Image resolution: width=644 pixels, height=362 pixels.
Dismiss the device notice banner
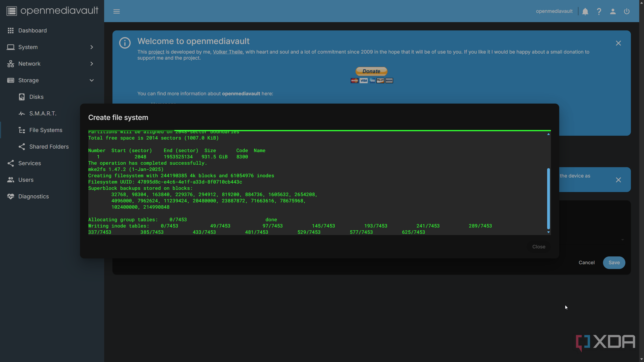pos(618,180)
